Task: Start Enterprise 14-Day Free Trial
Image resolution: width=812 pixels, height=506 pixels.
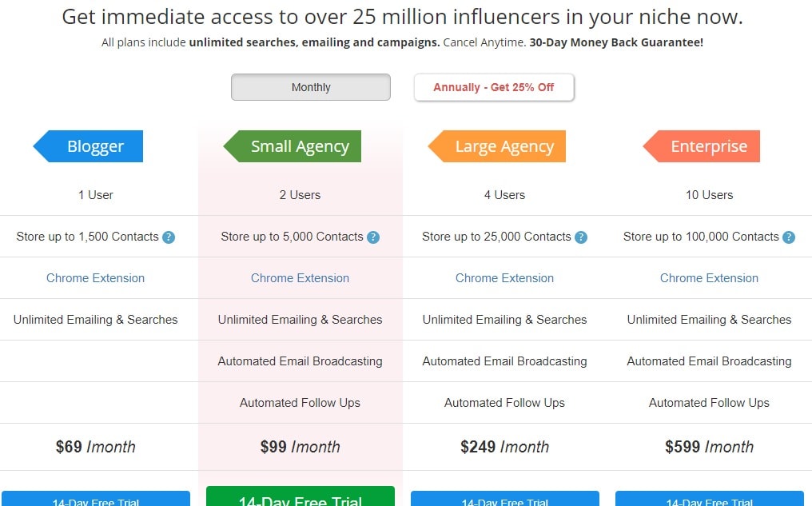Action: pyautogui.click(x=710, y=499)
